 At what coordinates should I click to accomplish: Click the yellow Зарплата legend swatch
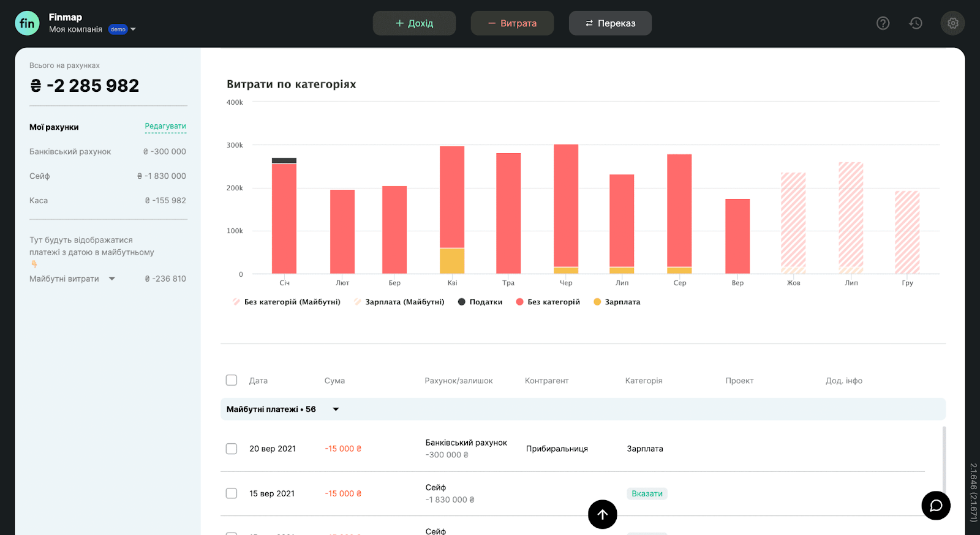597,302
